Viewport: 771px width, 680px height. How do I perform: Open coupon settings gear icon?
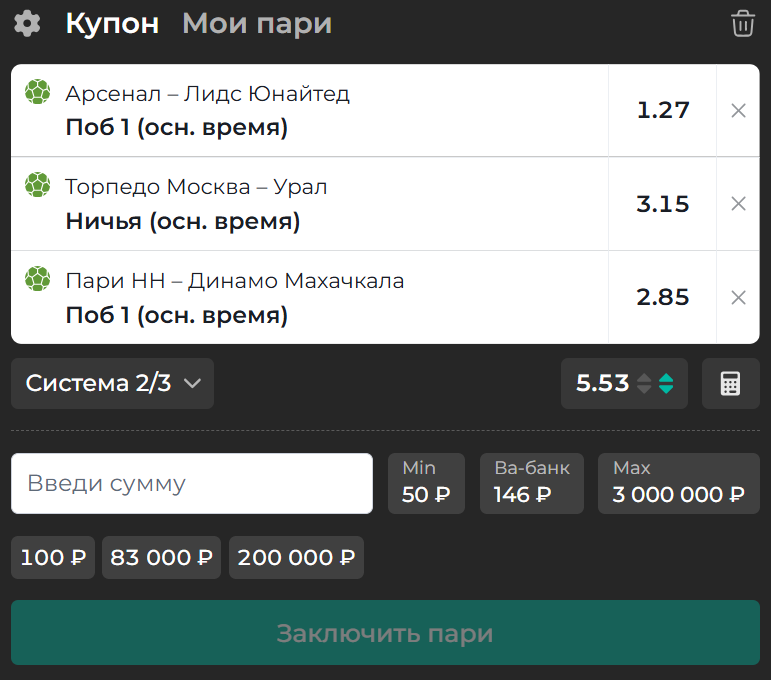point(27,23)
